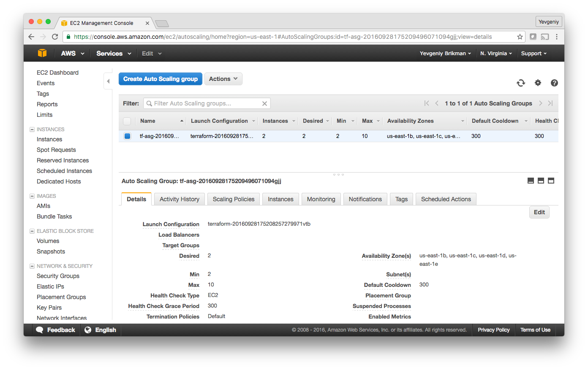This screenshot has width=588, height=370.
Task: Switch to the Scaling Policies tab
Action: click(234, 199)
